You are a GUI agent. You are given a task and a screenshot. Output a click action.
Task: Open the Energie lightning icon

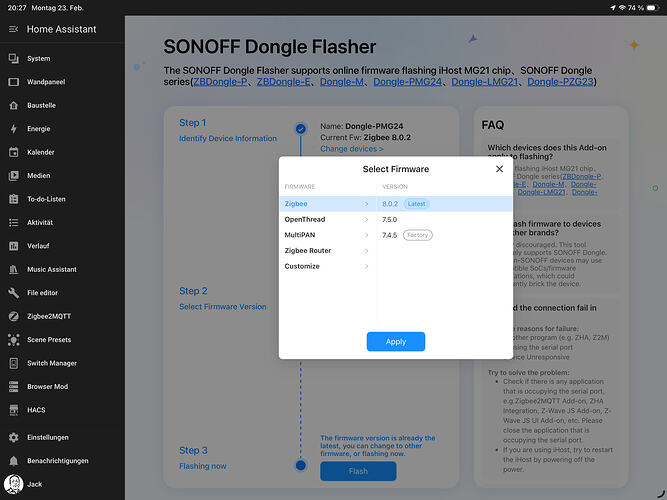14,129
